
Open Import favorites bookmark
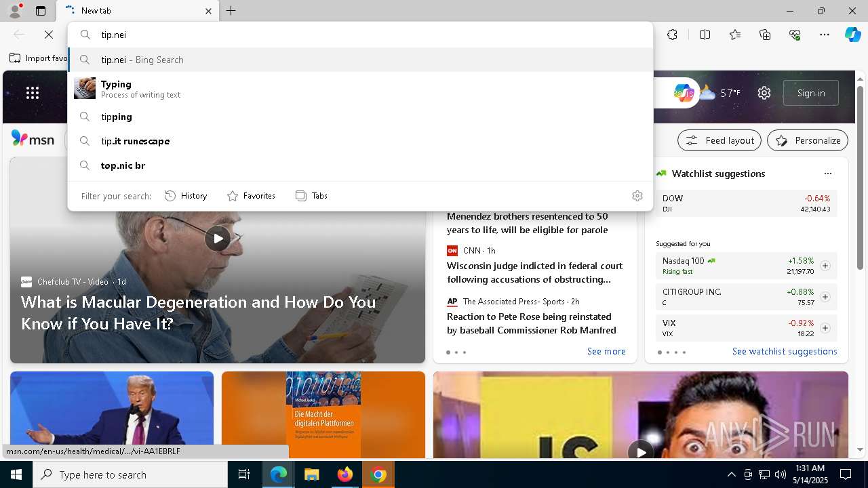point(38,58)
